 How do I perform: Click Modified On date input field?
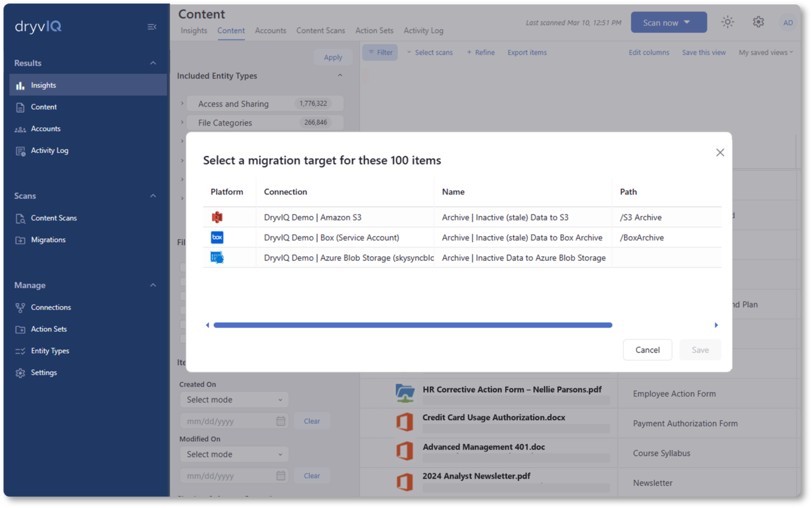point(234,476)
